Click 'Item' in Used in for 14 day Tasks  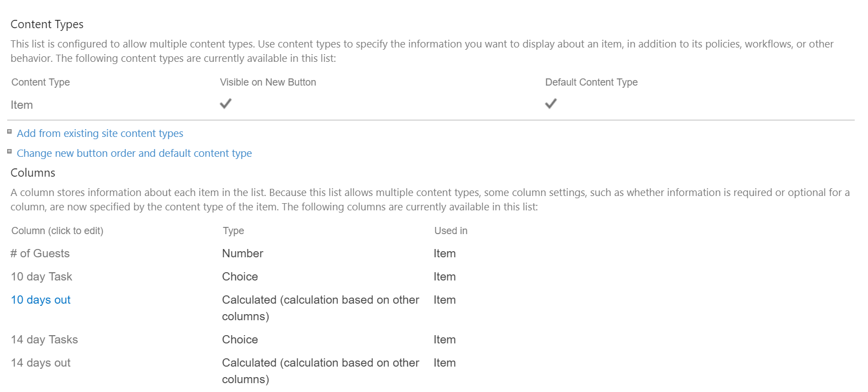[444, 340]
